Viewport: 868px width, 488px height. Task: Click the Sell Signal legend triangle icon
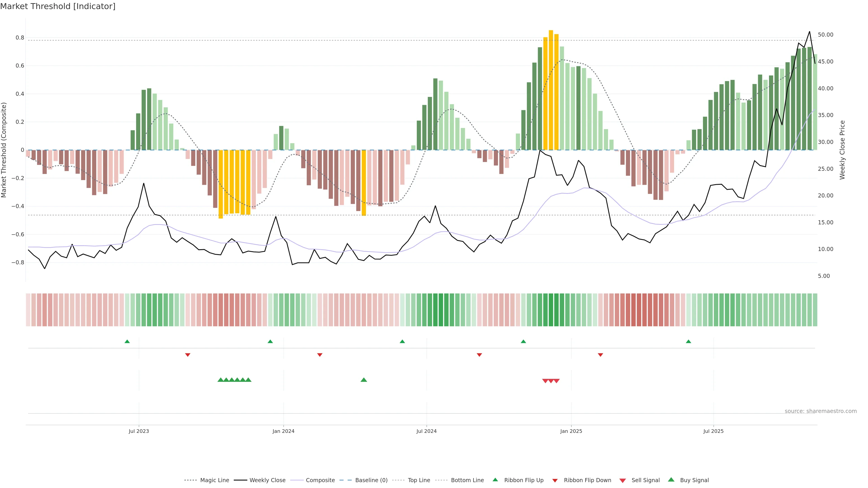[623, 480]
